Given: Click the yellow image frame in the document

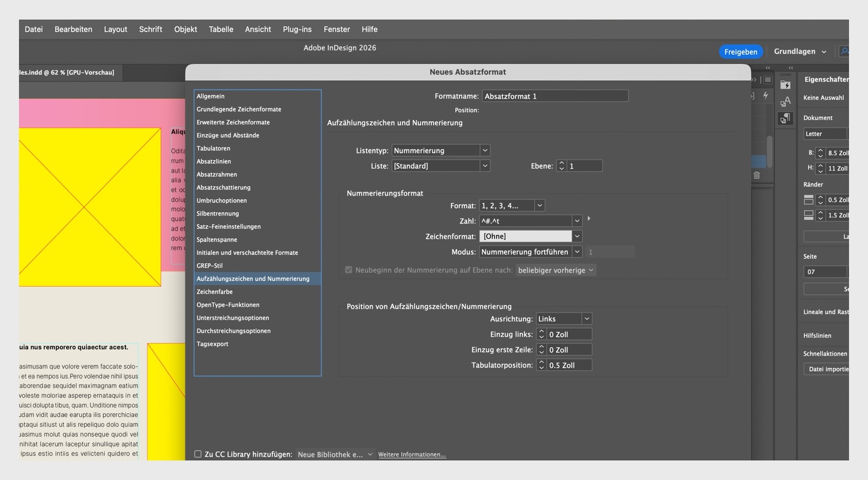Looking at the screenshot, I should pyautogui.click(x=90, y=207).
